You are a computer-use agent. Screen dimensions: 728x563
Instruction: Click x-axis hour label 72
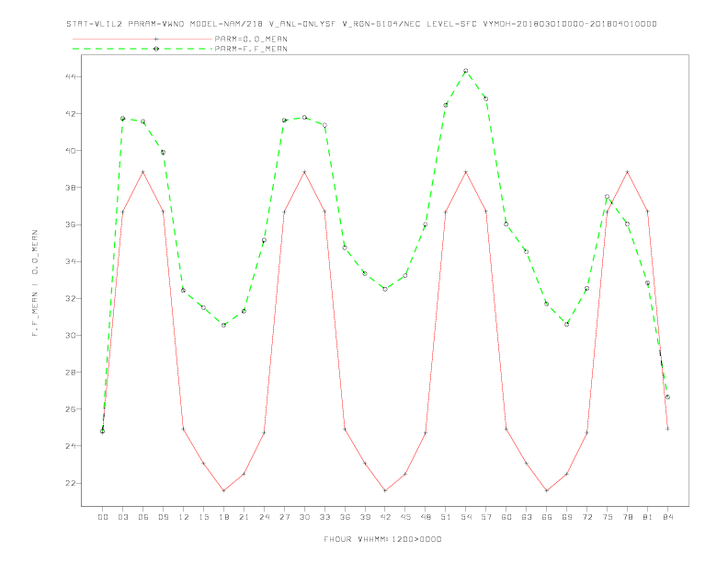point(586,517)
